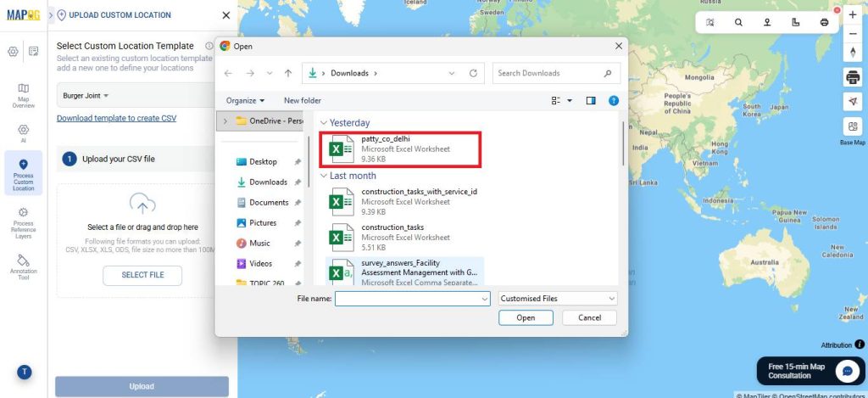
Task: Select Process Custom Location in sidebar
Action: [x=23, y=173]
